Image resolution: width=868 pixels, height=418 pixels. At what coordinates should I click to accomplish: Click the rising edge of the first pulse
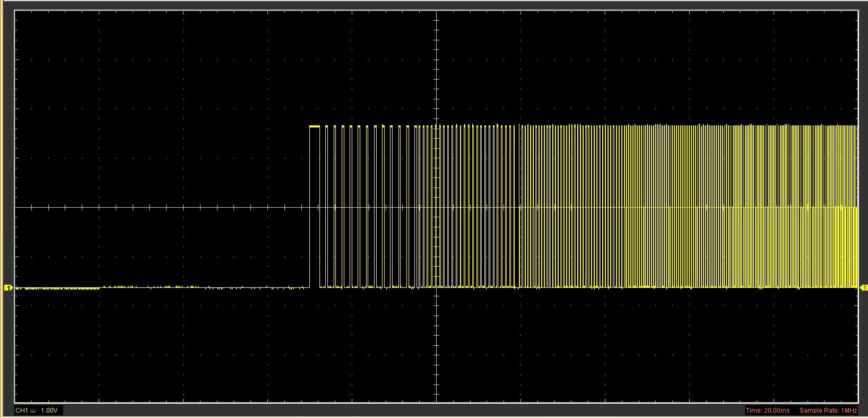[310, 207]
